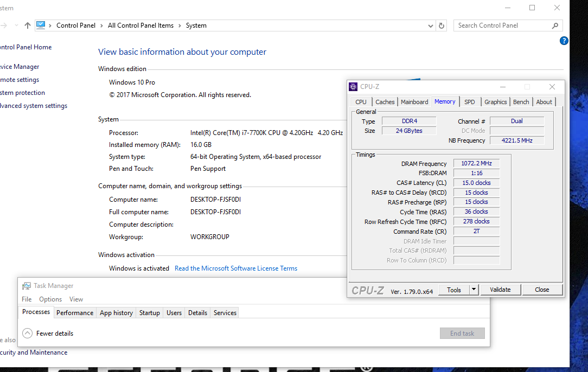Open the About tab in CPU-Z

(544, 102)
